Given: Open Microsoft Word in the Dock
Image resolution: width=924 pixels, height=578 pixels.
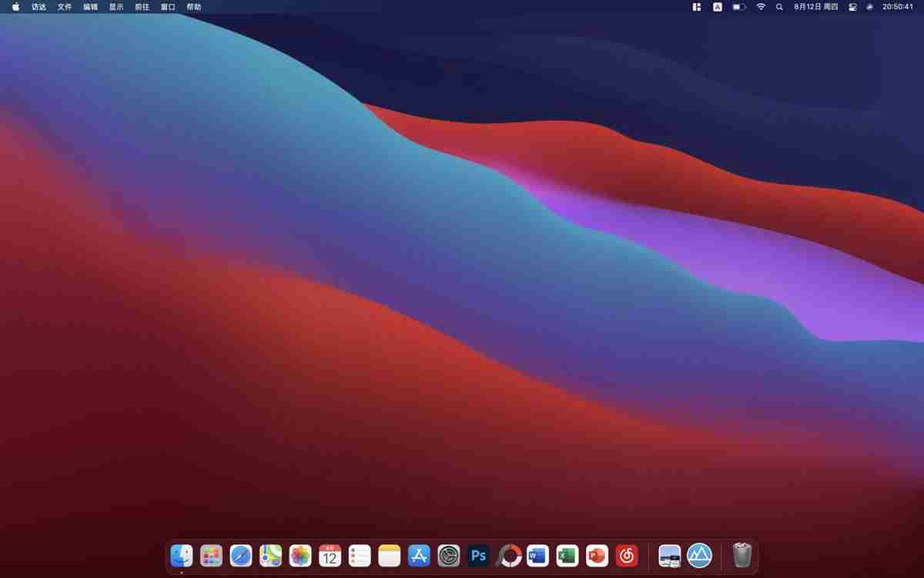Looking at the screenshot, I should pos(537,555).
